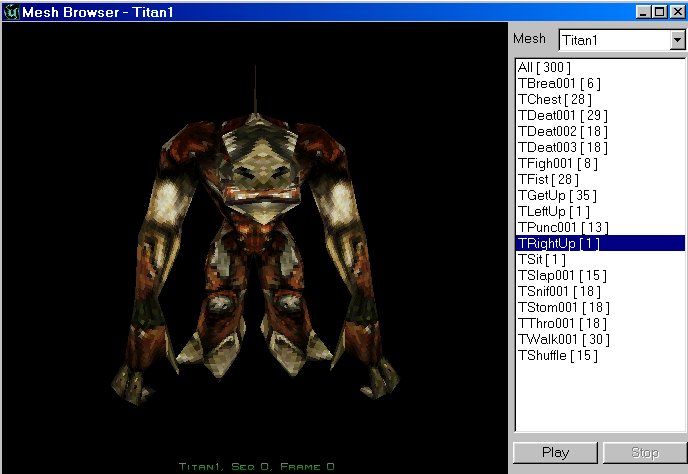Select TDeat001 [29] death animation
The width and height of the screenshot is (688, 474).
[562, 115]
